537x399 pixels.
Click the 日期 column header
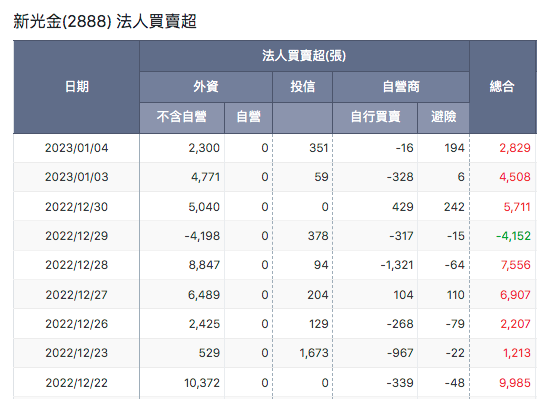77,87
